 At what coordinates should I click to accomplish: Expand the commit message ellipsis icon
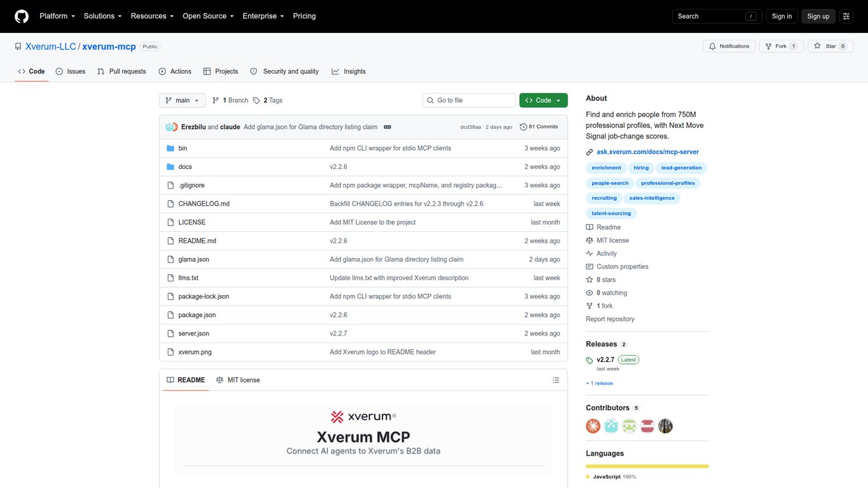(387, 127)
